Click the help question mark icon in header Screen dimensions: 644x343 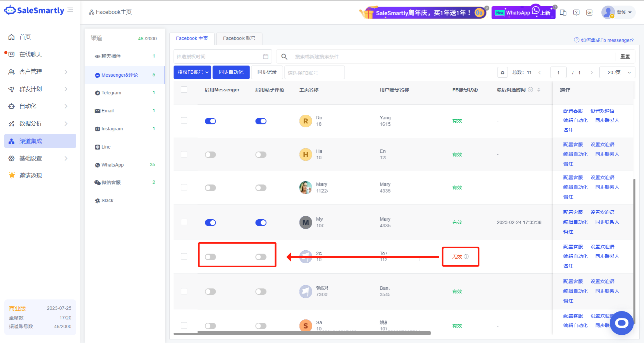pyautogui.click(x=576, y=13)
